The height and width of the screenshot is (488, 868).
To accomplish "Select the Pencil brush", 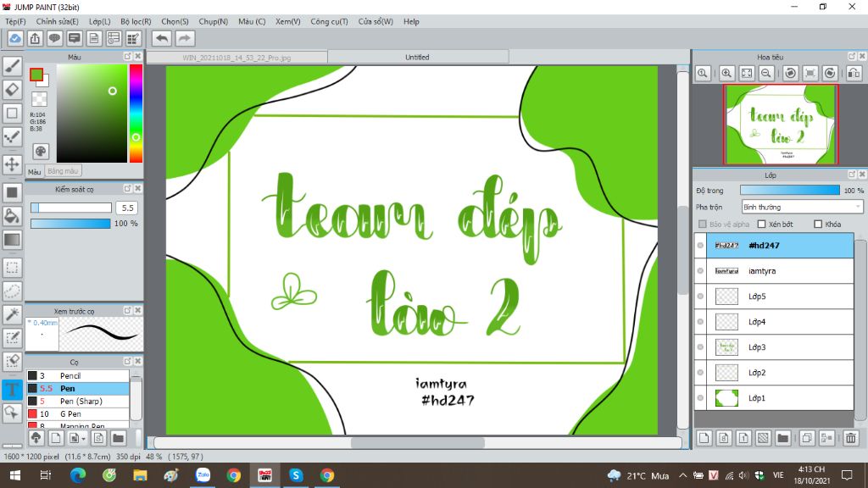I will pos(78,375).
